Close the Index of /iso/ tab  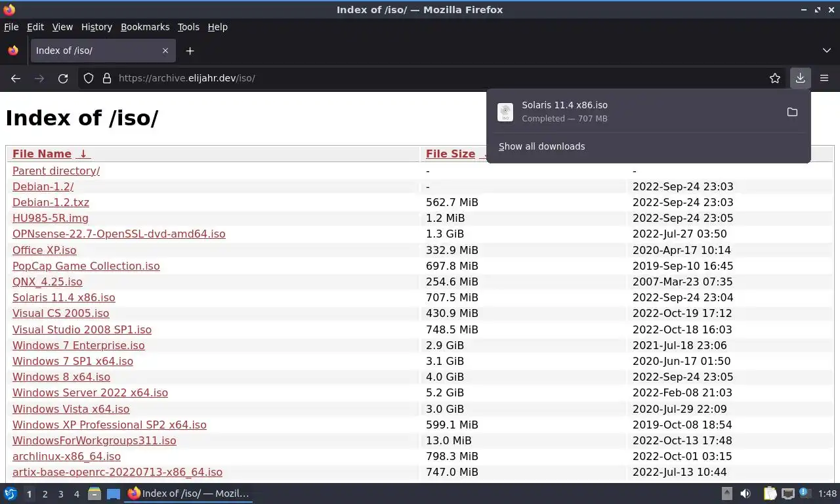[165, 51]
